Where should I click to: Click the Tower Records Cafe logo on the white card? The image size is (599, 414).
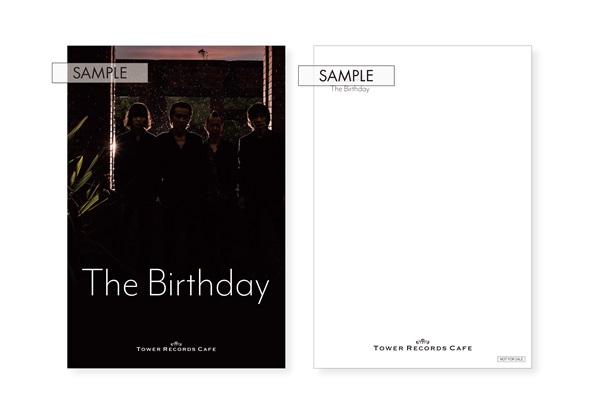click(x=423, y=345)
